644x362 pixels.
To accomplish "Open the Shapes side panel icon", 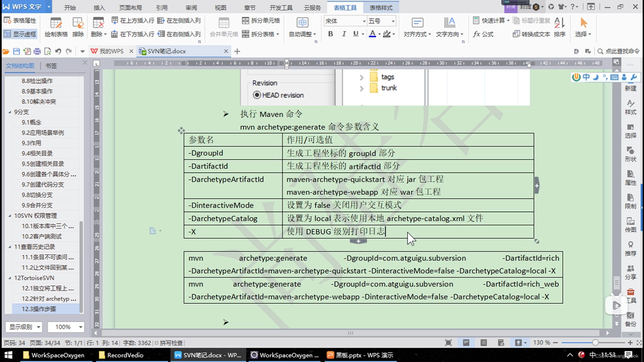I will coord(630,154).
